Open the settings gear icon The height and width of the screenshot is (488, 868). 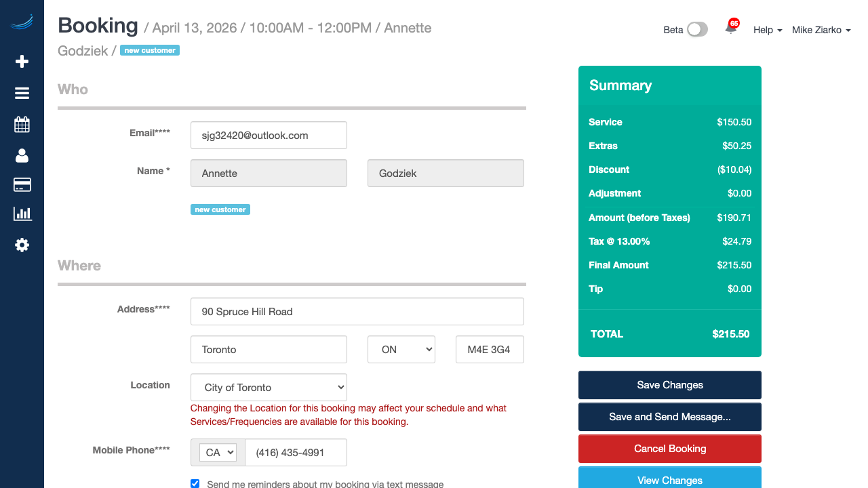(22, 245)
